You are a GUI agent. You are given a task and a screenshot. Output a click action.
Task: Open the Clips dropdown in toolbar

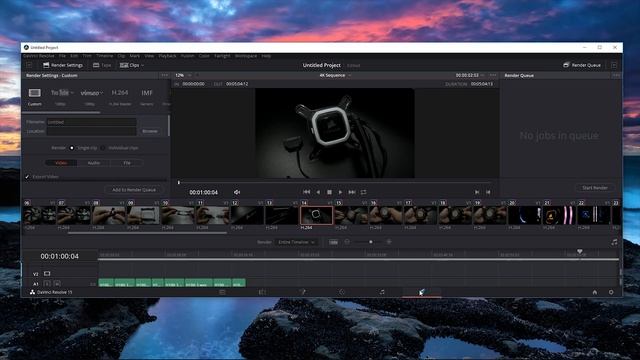(131, 65)
